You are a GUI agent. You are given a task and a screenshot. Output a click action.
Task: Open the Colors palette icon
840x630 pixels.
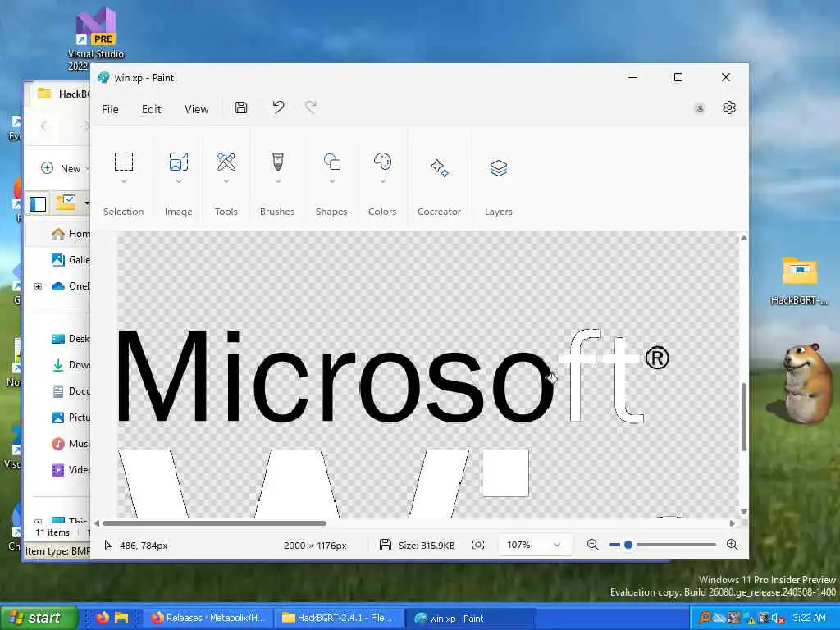[x=382, y=162]
